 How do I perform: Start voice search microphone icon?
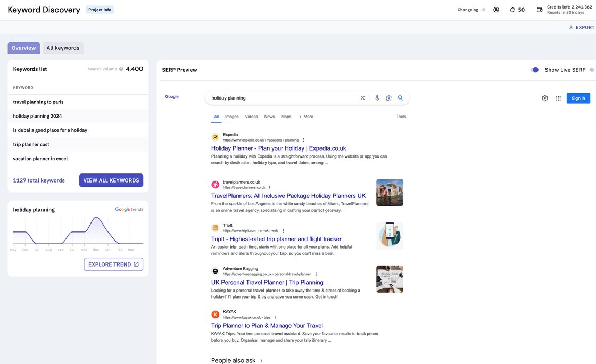click(x=377, y=98)
